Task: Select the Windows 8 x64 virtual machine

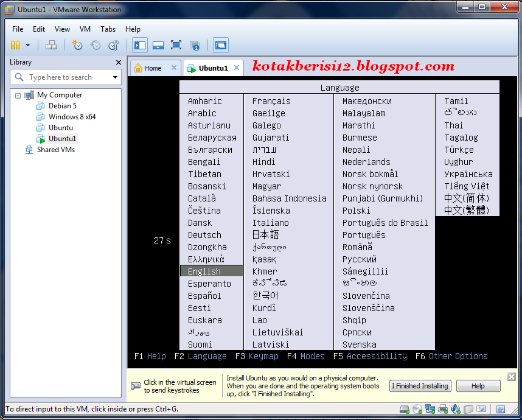Action: pos(72,117)
